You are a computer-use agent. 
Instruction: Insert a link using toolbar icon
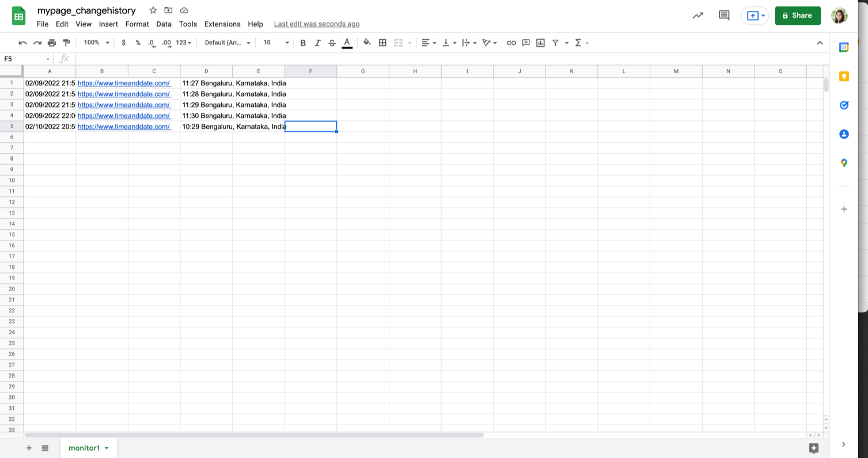511,43
